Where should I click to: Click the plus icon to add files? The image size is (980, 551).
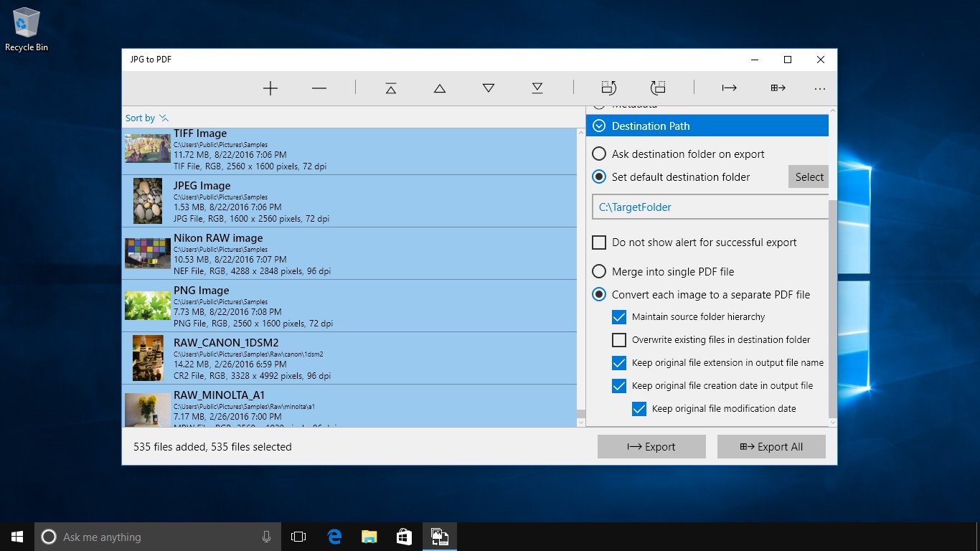[x=270, y=88]
